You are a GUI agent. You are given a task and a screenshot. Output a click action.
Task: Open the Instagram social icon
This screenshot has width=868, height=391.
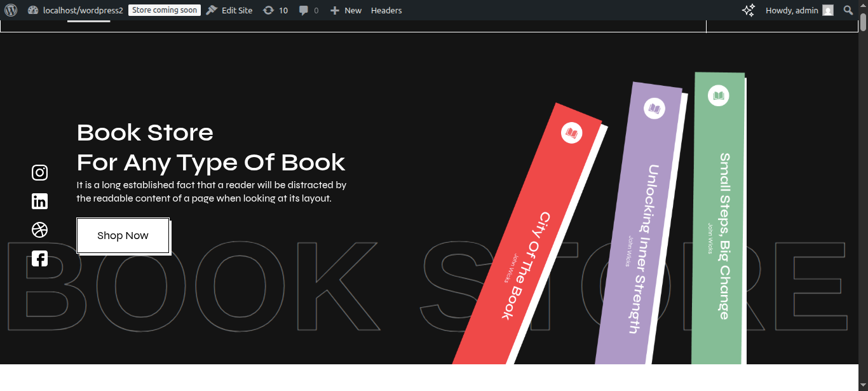[39, 173]
